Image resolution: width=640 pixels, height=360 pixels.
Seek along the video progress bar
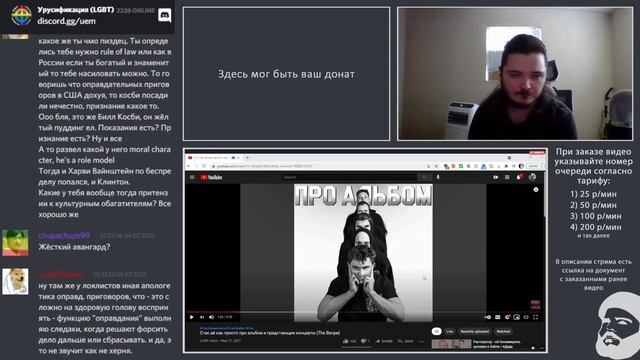tap(364, 312)
